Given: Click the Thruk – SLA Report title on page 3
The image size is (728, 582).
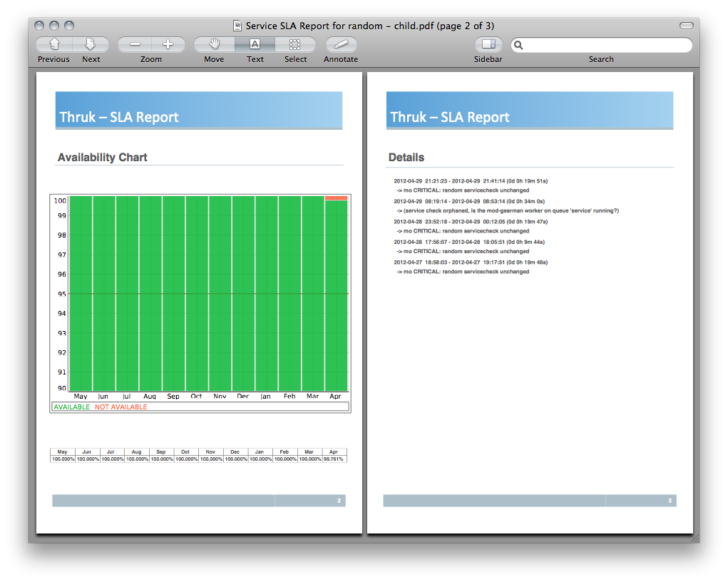Looking at the screenshot, I should point(449,117).
